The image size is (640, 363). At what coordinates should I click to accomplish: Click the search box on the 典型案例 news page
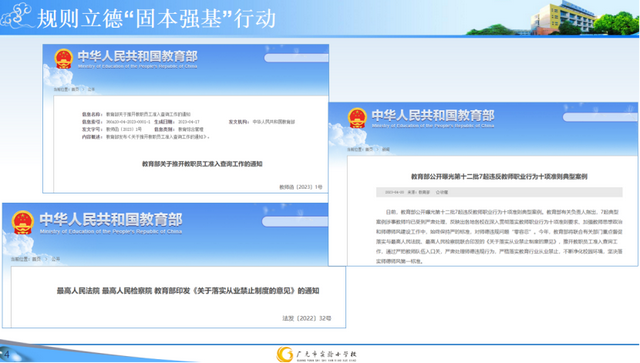tap(600, 117)
